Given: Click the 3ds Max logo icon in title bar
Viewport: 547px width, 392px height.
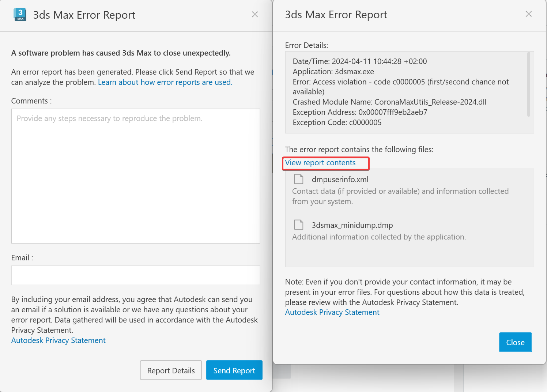Looking at the screenshot, I should [x=20, y=14].
